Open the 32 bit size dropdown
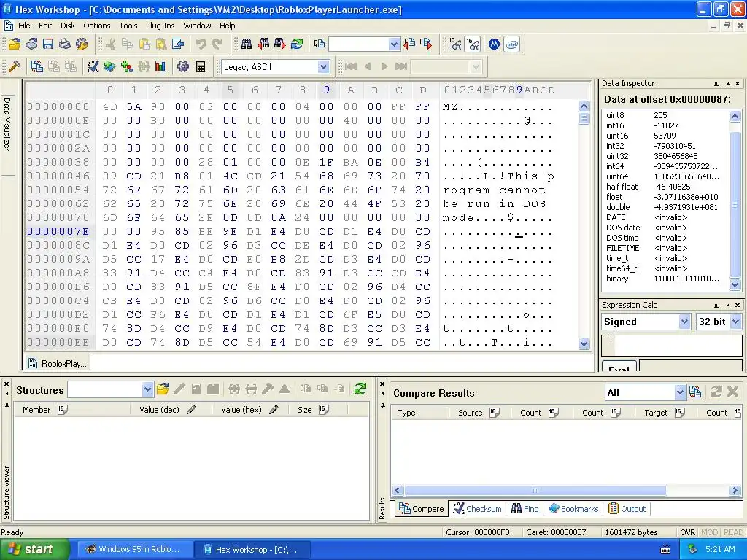Screen dimensions: 747x560 (x=735, y=322)
